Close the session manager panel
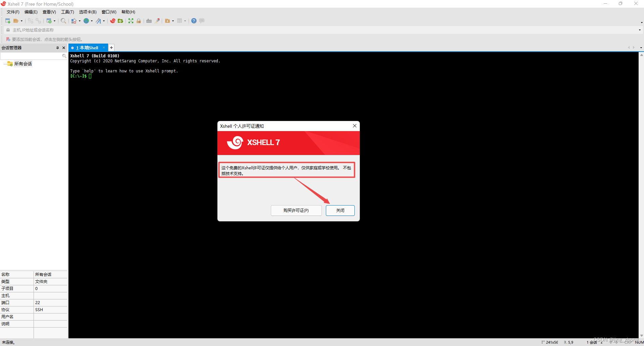644x346 pixels. pos(64,48)
